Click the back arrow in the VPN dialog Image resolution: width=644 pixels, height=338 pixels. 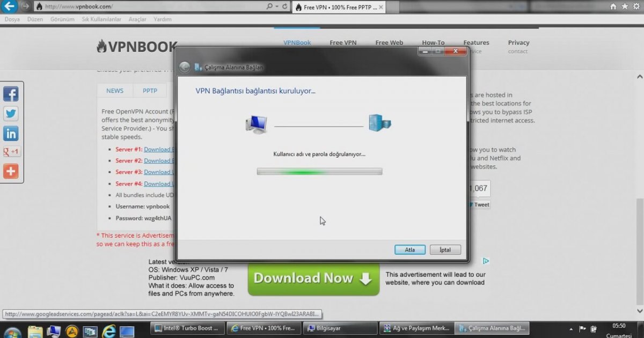click(185, 67)
